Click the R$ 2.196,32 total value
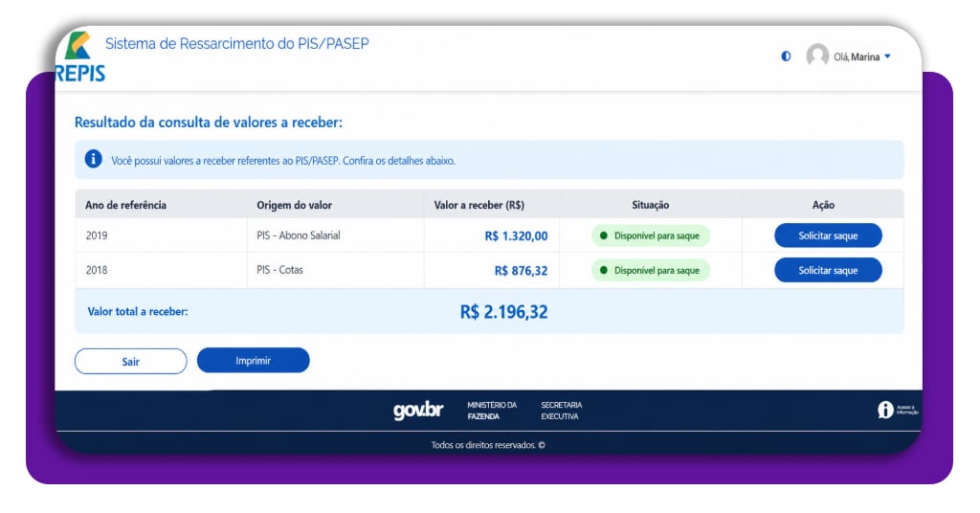Viewport: 980px width, 513px height. tap(503, 312)
